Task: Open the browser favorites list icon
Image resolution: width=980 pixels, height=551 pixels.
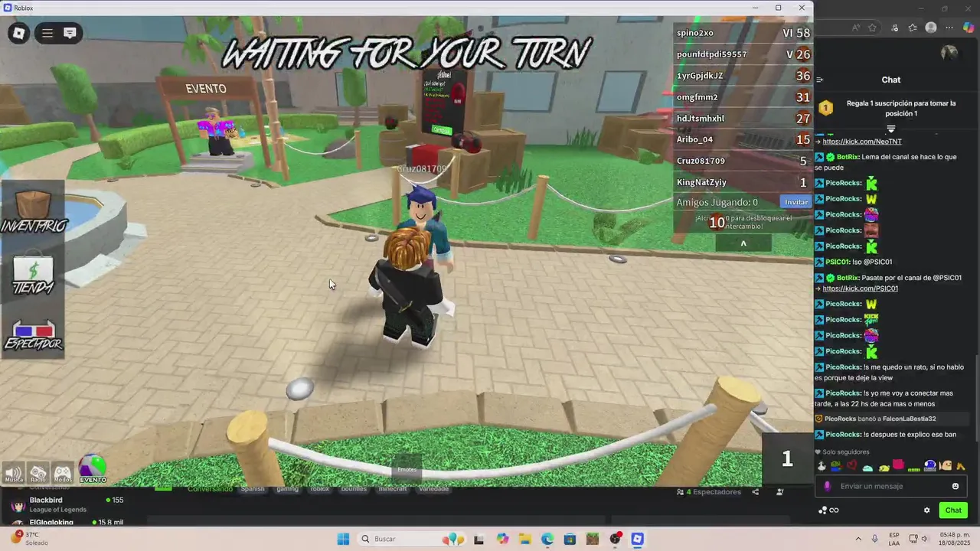Action: (913, 28)
